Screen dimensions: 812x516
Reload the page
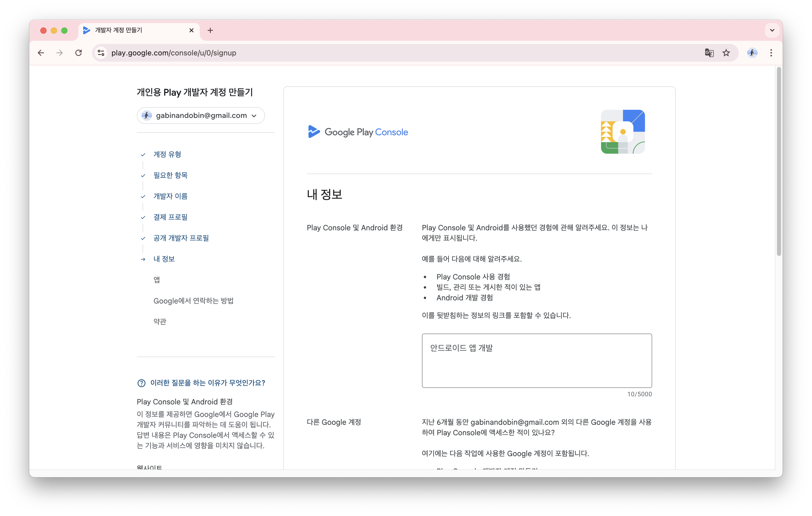pyautogui.click(x=78, y=53)
